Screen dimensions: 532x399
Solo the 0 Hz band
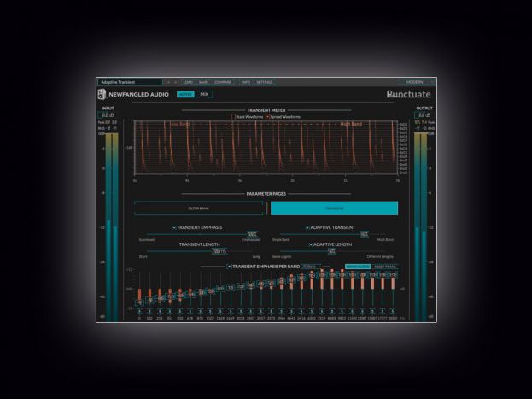coord(139,311)
